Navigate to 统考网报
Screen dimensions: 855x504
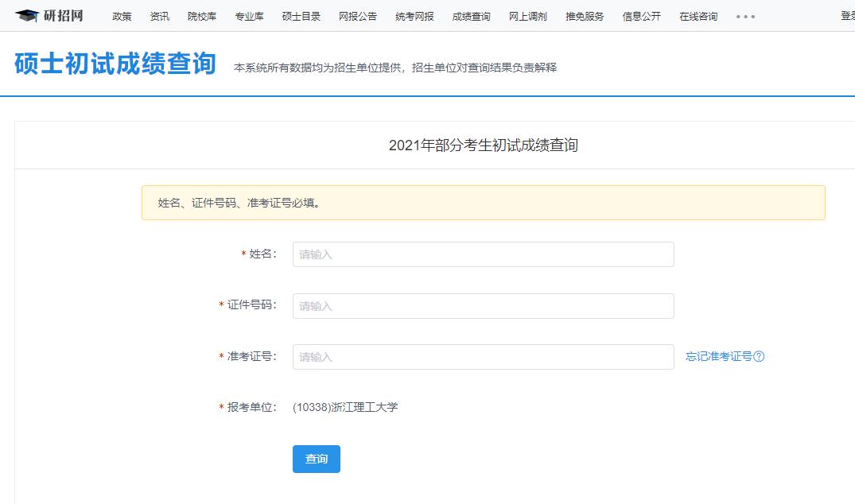414,17
